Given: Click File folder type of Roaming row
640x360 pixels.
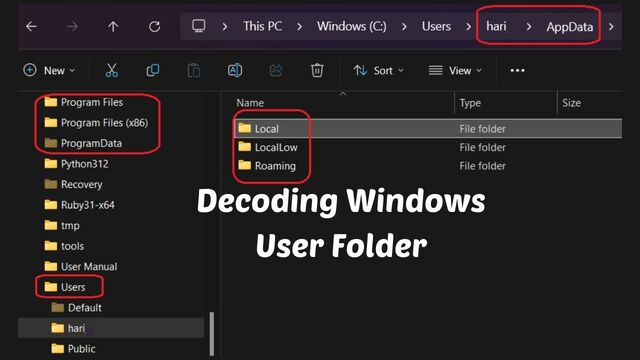Looking at the screenshot, I should pyautogui.click(x=482, y=166).
